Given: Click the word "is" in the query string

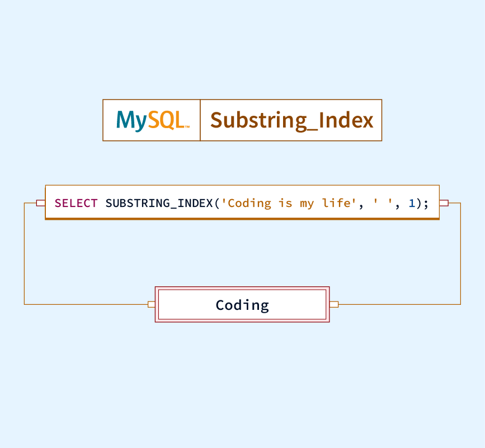Looking at the screenshot, I should click(285, 203).
